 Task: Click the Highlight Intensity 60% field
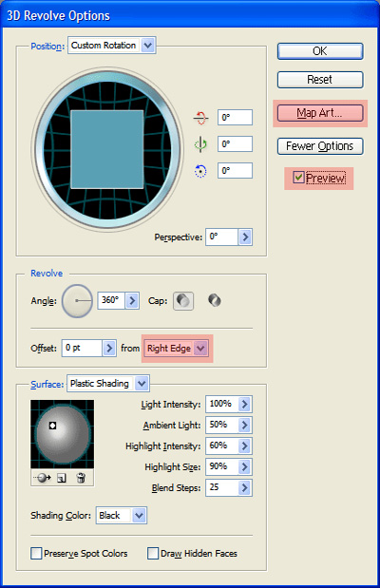point(221,446)
